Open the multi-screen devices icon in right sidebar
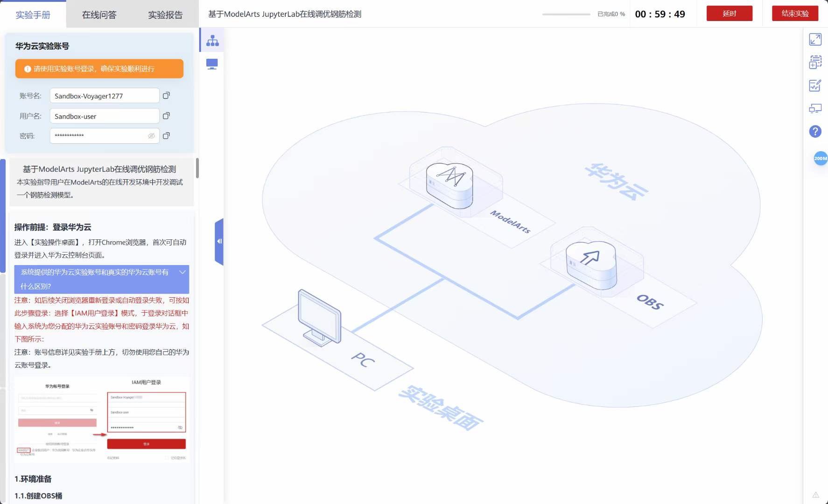Viewport: 828px width, 504px height. pyautogui.click(x=815, y=109)
